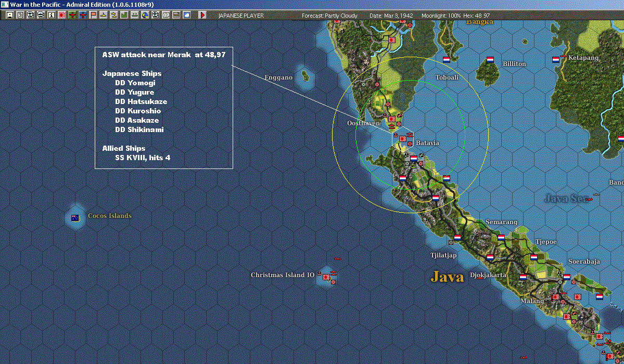The height and width of the screenshot is (364, 624).
Task: Select the Dutch flag base above Toboali
Action: (447, 60)
